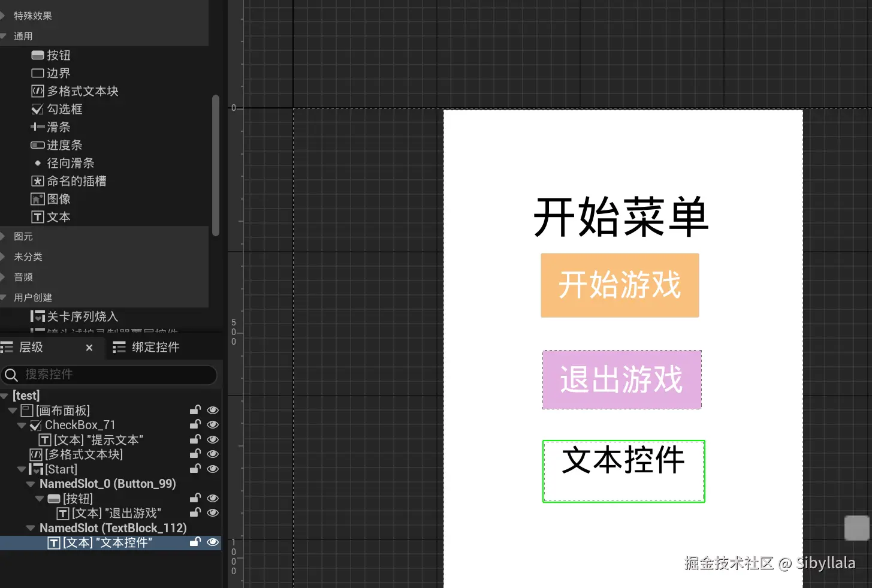872x588 pixels.
Task: Select the 开始菜单 title text on the canvas
Action: click(621, 216)
